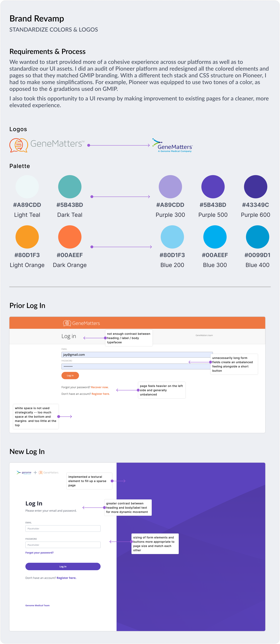Select the Light Teal color circle
This screenshot has width=280, height=644.
[x=27, y=187]
